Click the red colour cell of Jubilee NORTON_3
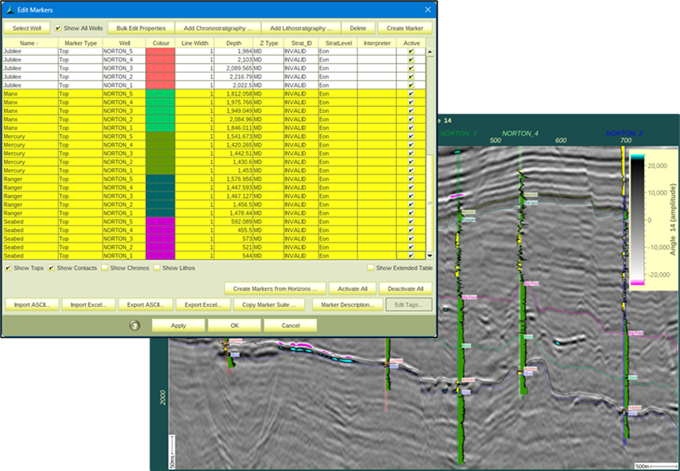Viewport: 680px width, 471px height. [160, 67]
